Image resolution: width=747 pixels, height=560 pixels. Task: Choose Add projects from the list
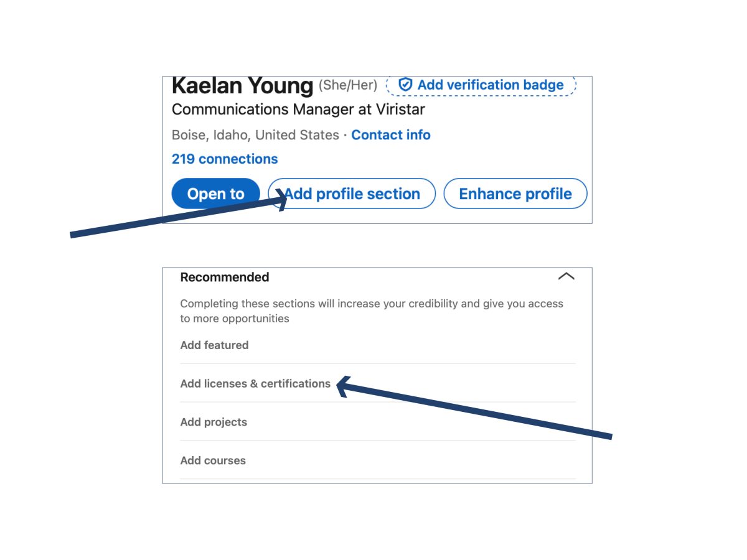(214, 422)
